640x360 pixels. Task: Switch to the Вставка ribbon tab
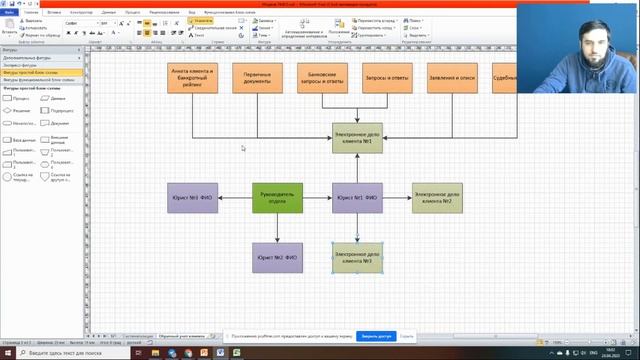point(54,12)
